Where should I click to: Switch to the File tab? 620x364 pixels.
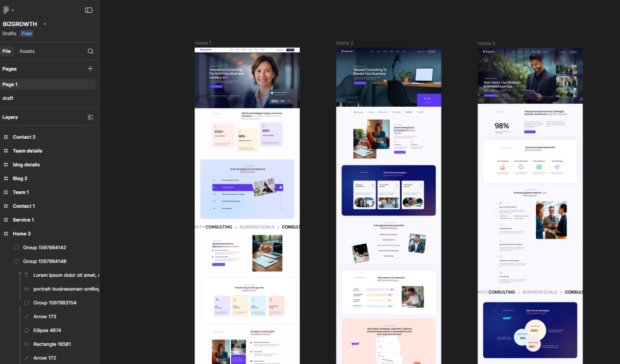click(x=6, y=51)
